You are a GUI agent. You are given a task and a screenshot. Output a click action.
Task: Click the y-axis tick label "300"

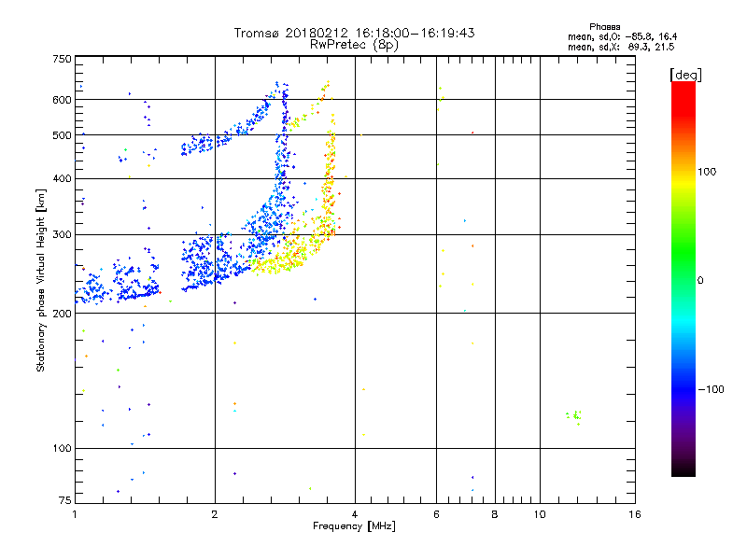[x=62, y=235]
